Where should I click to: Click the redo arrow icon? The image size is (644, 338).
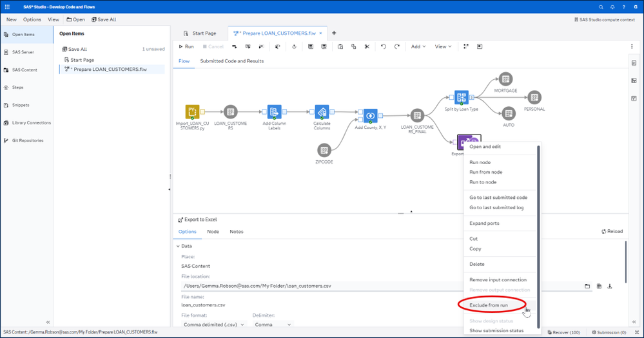(396, 47)
